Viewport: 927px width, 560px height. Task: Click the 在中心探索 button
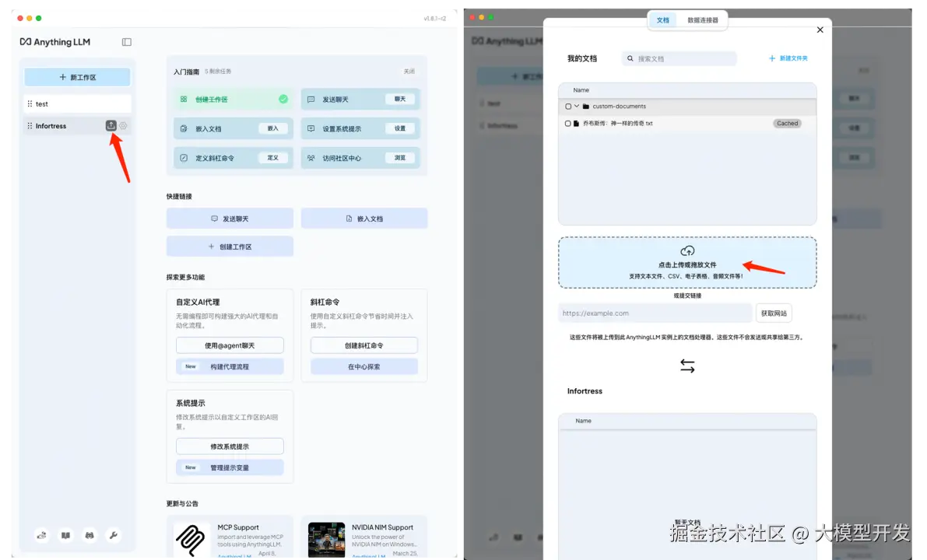pyautogui.click(x=364, y=367)
